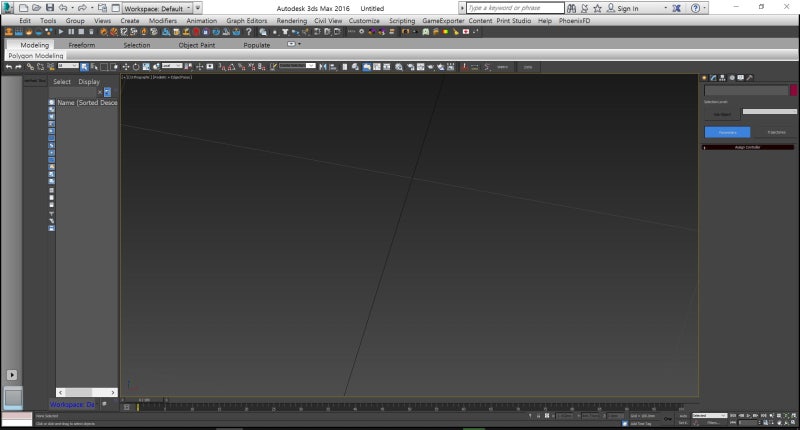This screenshot has height=430, width=800.
Task: Switch to the Freeform ribbon tab
Action: [82, 45]
